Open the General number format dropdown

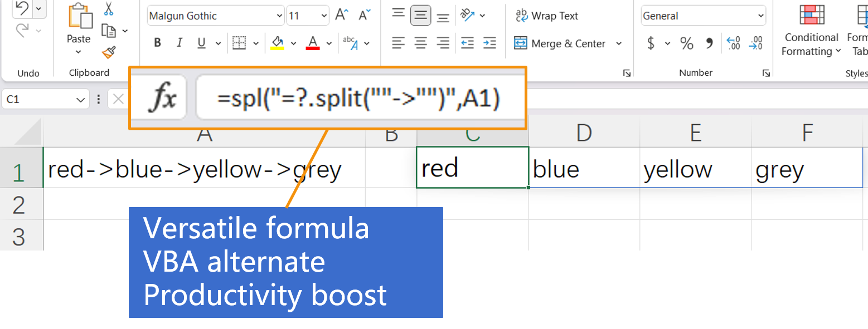761,16
